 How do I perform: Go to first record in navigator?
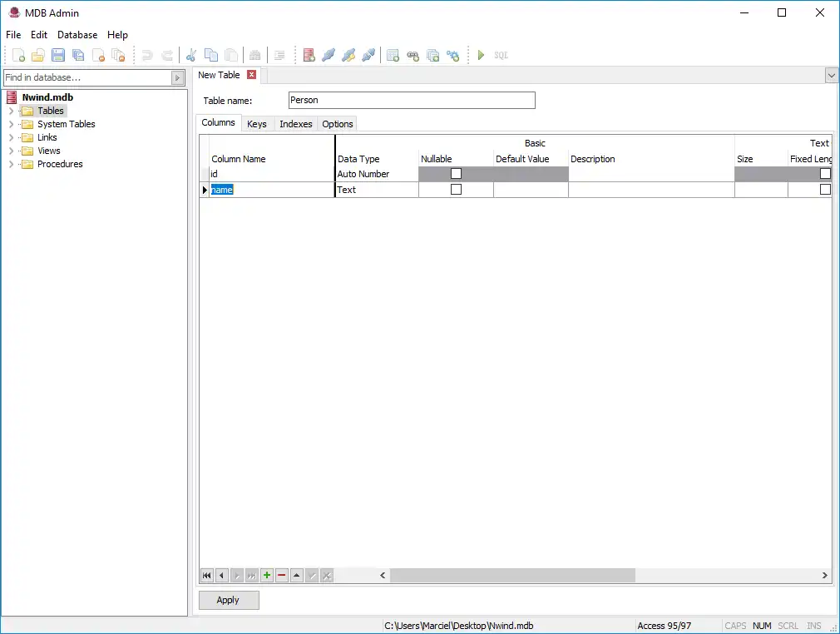click(x=207, y=575)
